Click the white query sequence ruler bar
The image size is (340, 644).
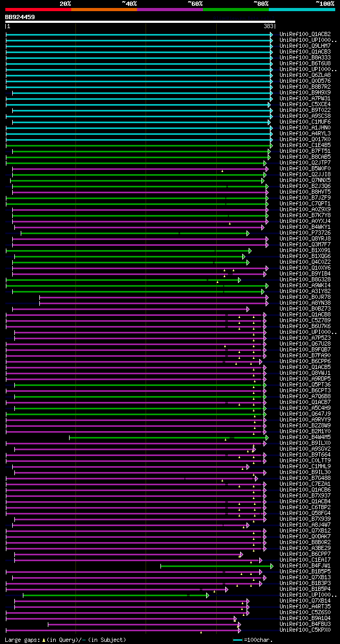pyautogui.click(x=140, y=22)
